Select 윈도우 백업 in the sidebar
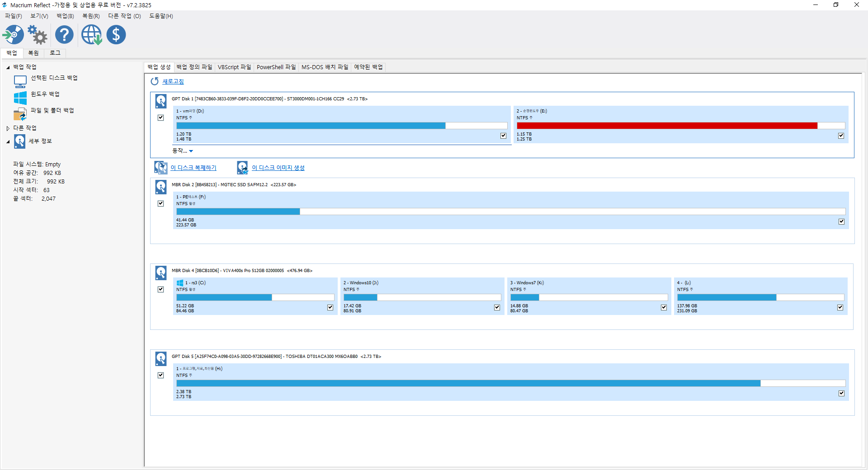868x470 pixels. click(x=45, y=94)
